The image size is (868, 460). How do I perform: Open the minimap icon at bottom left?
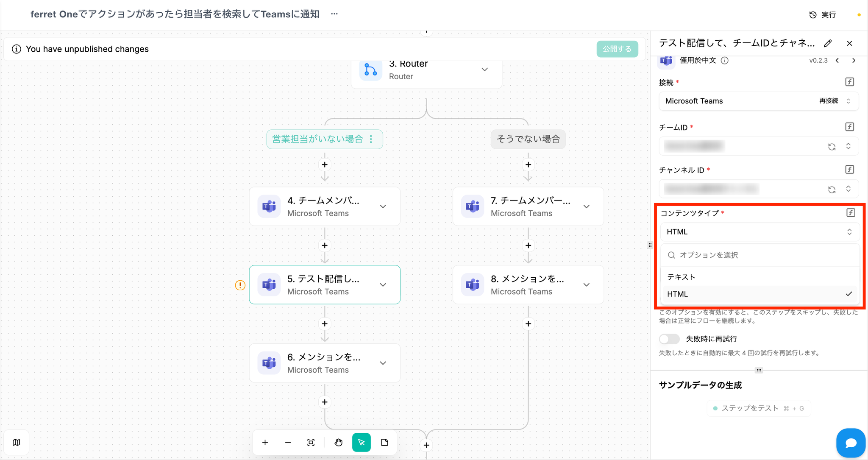click(x=17, y=443)
